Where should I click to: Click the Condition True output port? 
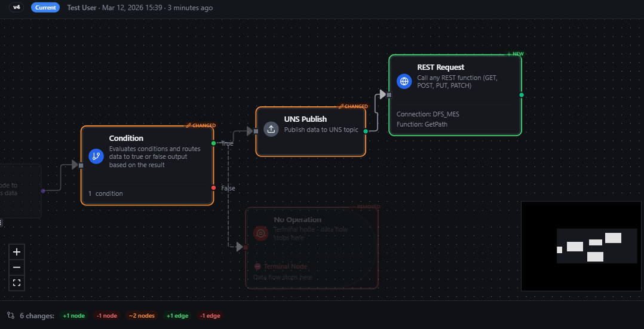pyautogui.click(x=214, y=143)
